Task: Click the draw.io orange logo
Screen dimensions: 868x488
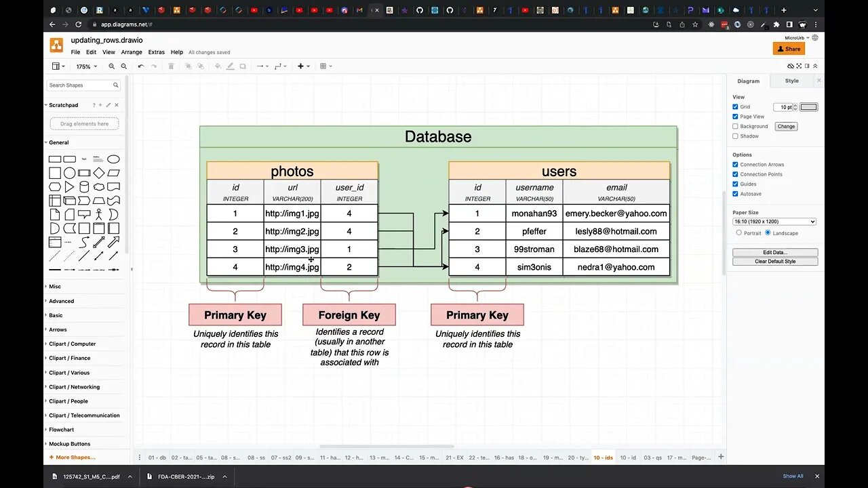Action: point(56,45)
